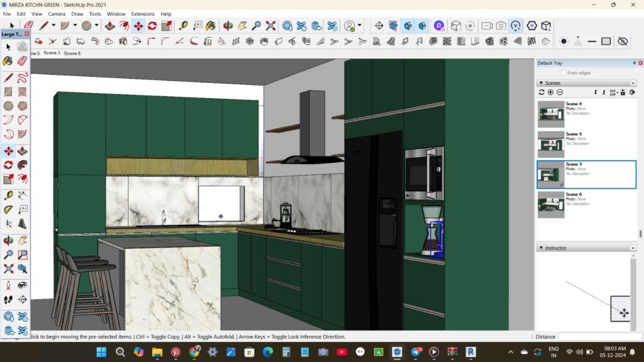Open the Line tool dropdown arrow
Viewport: 644px width, 362px height.
pyautogui.click(x=53, y=25)
